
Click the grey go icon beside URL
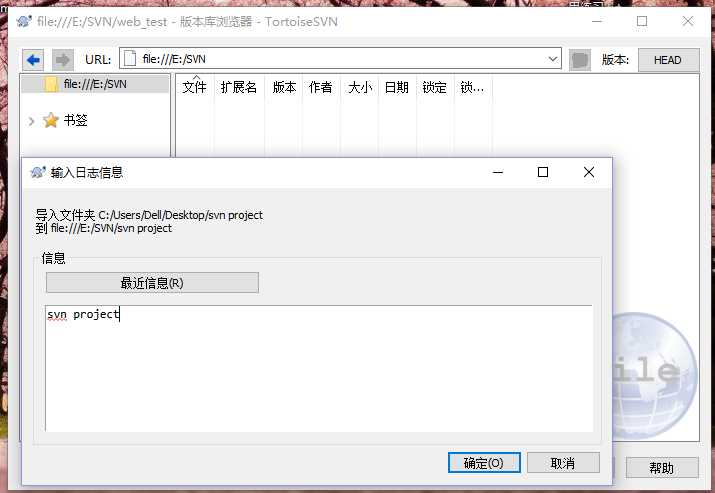580,60
